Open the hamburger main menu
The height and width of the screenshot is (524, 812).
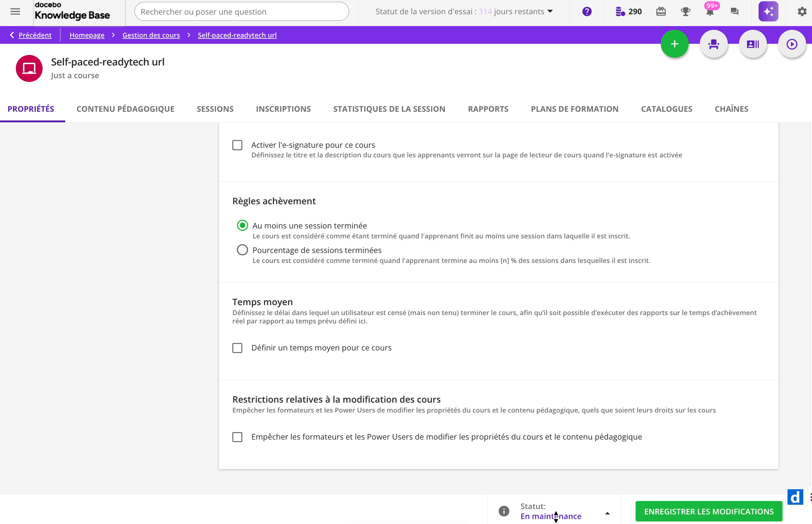click(x=15, y=11)
